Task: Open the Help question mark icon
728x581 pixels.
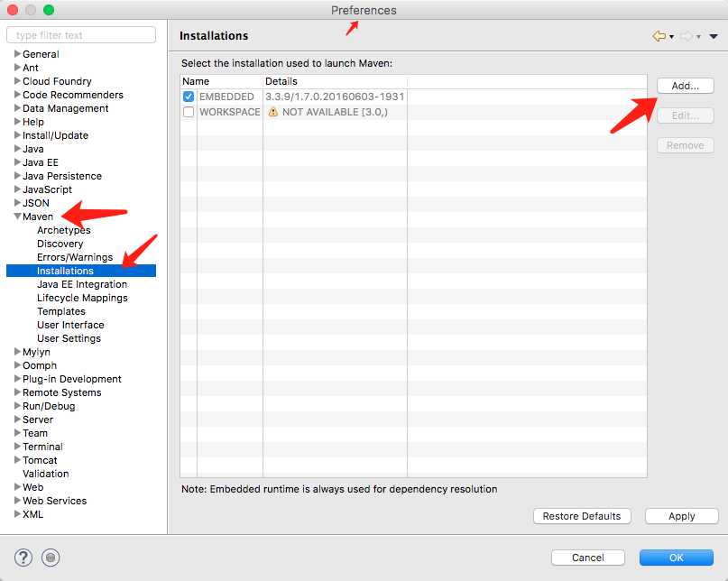Action: pos(23,558)
